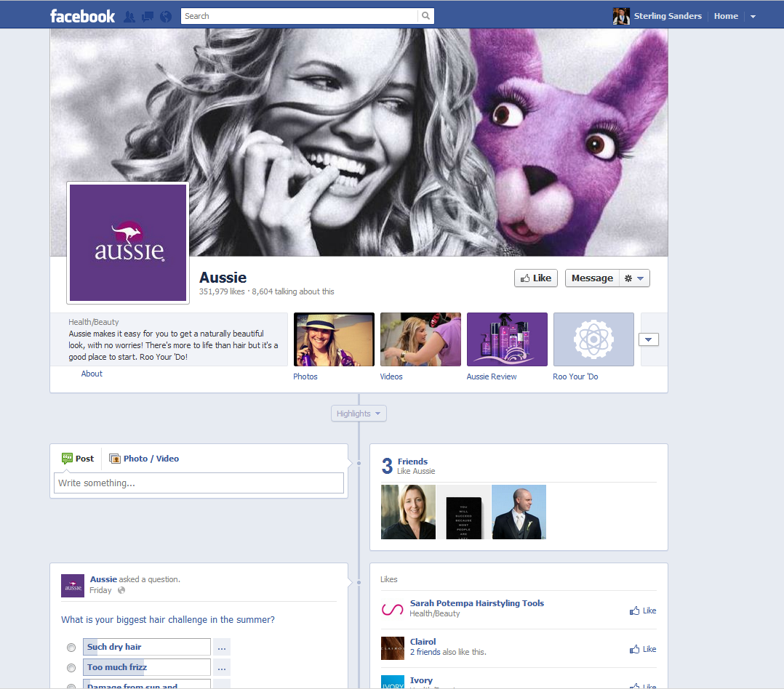Open the About link
This screenshot has width=784, height=689.
click(92, 374)
